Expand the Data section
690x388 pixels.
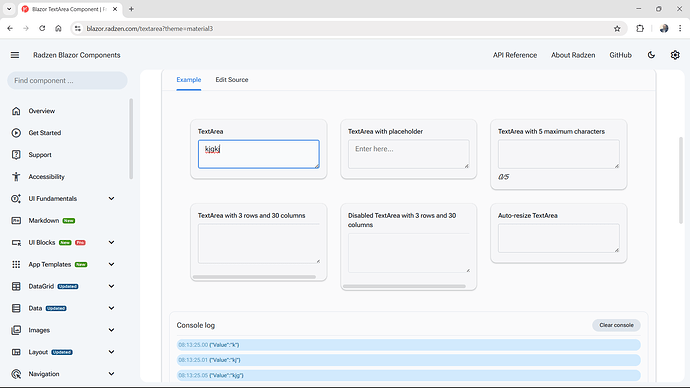(x=111, y=308)
